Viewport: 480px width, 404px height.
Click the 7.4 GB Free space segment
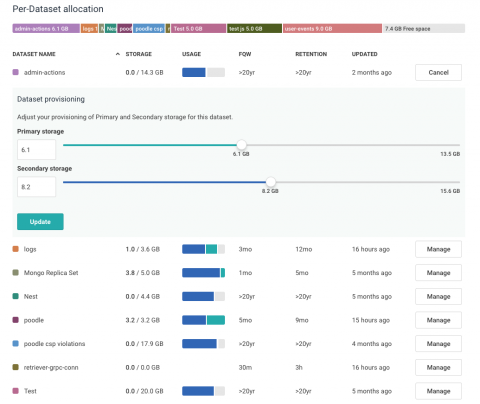pos(424,29)
